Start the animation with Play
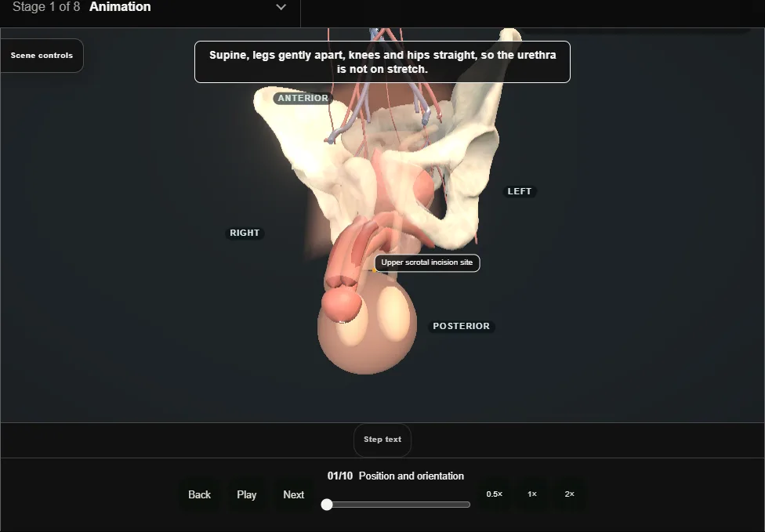This screenshot has width=765, height=532. [247, 495]
